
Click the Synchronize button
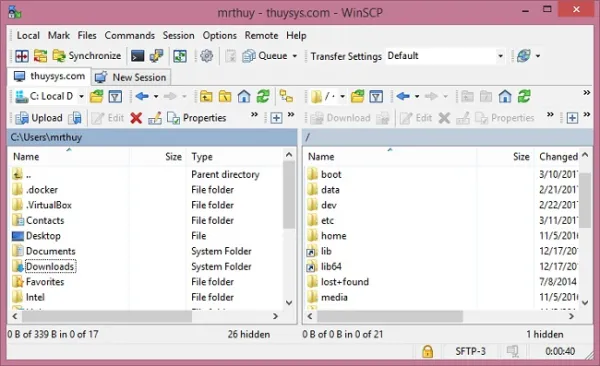(87, 56)
